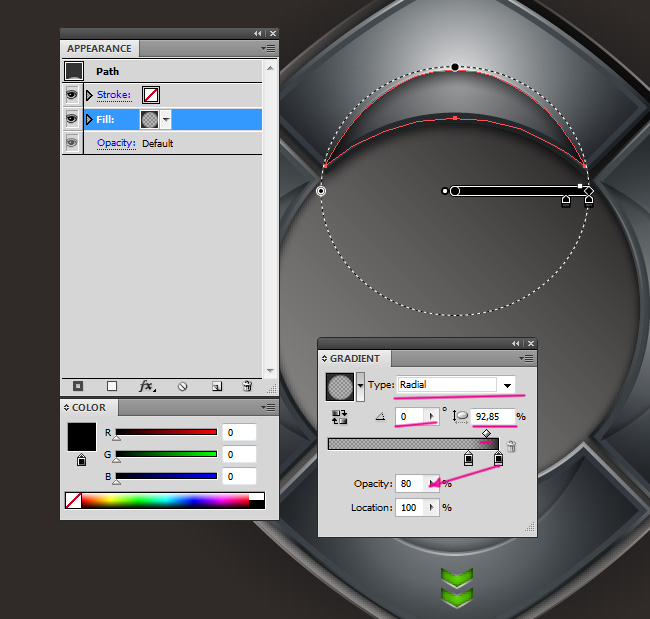The image size is (650, 619).
Task: Click the G value input field
Action: coord(239,454)
